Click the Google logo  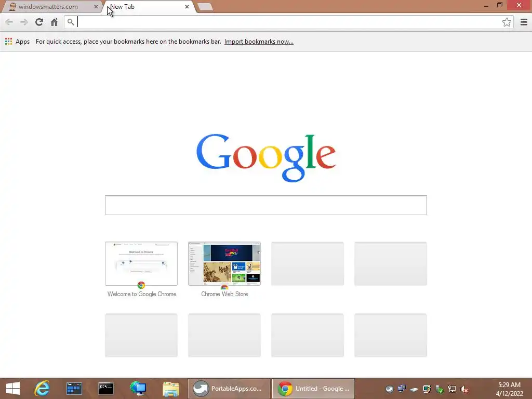point(266,157)
